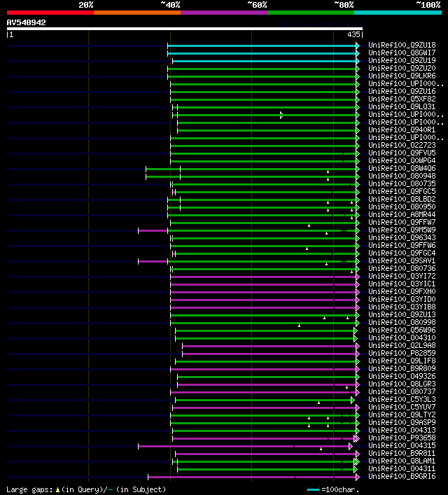Open hit UniRef100_Q9LKR6

[x=402, y=76]
